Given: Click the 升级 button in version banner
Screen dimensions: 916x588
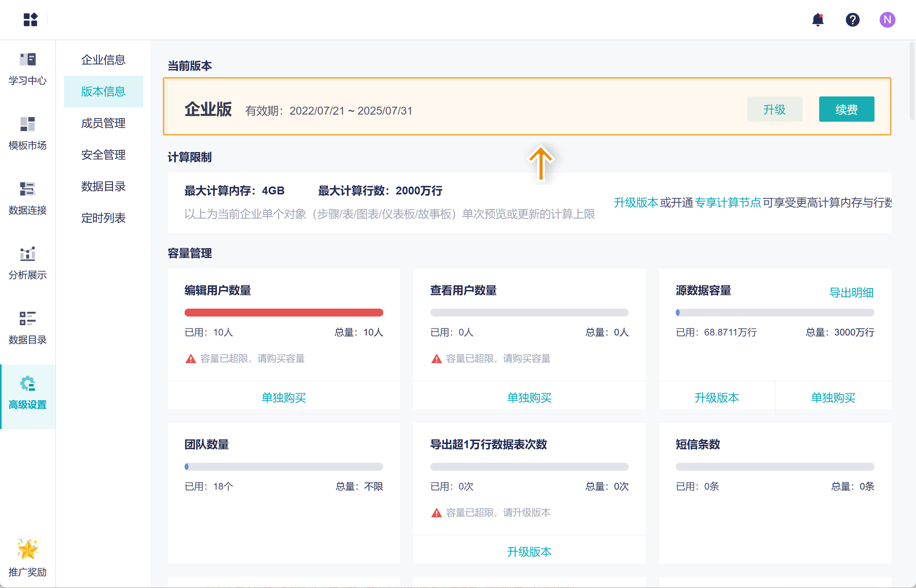Looking at the screenshot, I should (x=774, y=109).
